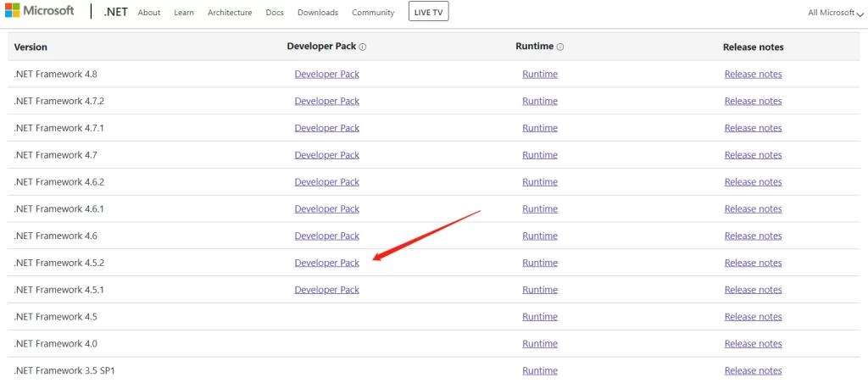The image size is (868, 383).
Task: Open Release notes for .NET Framework 4.5.2
Action: [753, 263]
